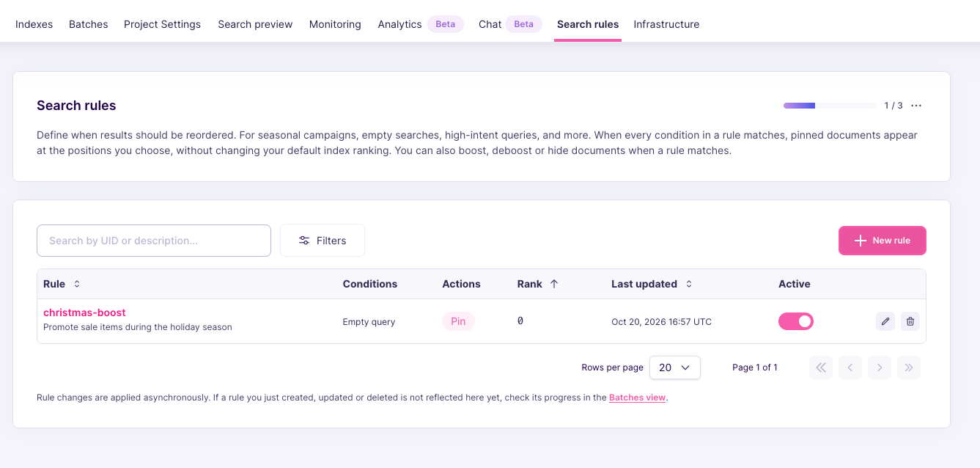This screenshot has height=468, width=980.
Task: Toggle christmas-boost rule active switch
Action: [x=796, y=321]
